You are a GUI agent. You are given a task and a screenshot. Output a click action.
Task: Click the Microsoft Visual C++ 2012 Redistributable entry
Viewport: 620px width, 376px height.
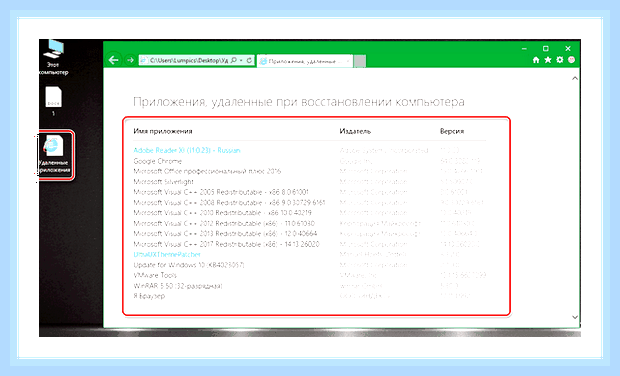tap(224, 223)
